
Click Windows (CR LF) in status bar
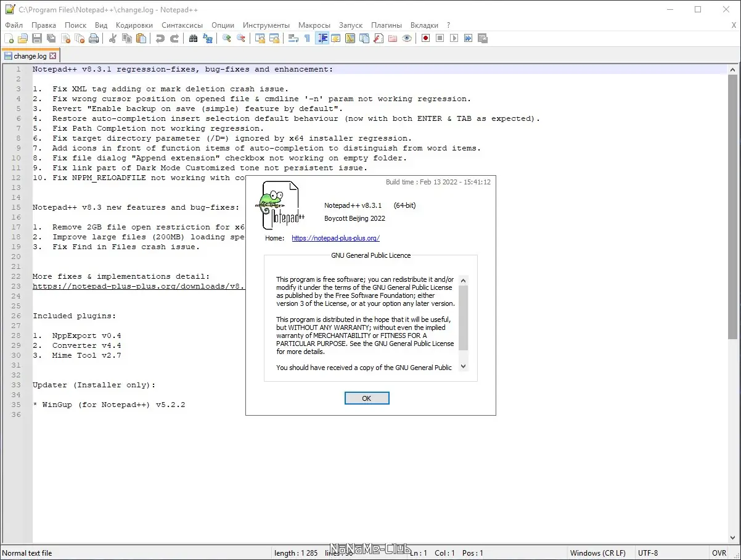[598, 553]
